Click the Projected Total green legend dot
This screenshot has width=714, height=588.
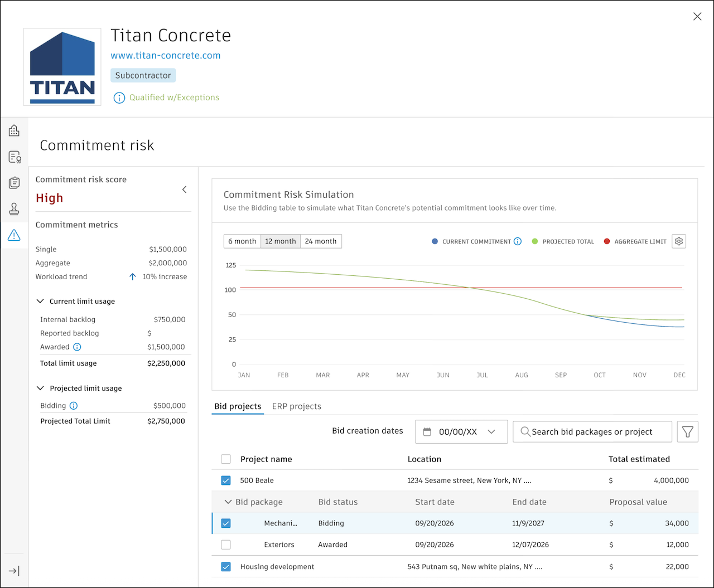(x=535, y=241)
